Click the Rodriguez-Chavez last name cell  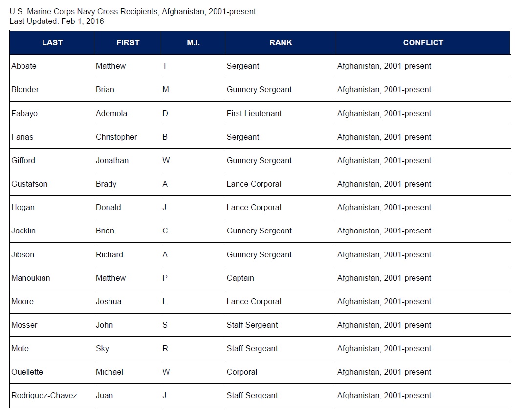(x=44, y=395)
